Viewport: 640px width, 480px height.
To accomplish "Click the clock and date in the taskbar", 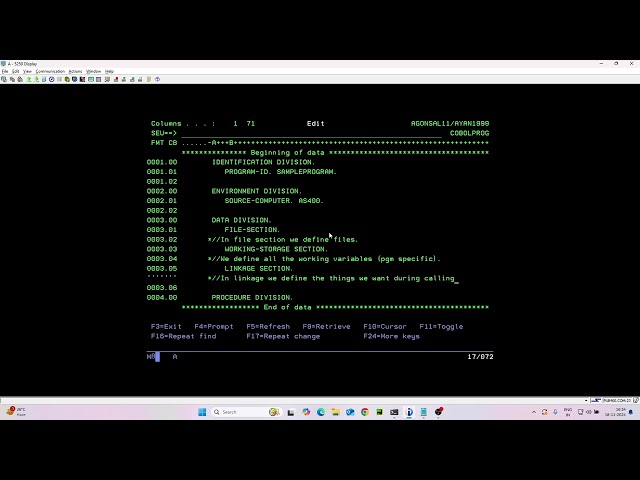I will point(616,412).
